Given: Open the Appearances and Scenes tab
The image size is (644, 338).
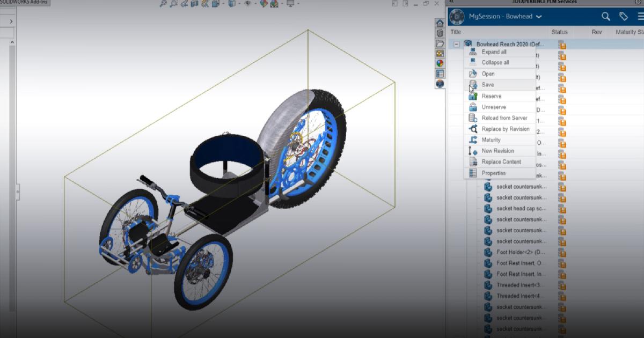Looking at the screenshot, I should [x=440, y=63].
